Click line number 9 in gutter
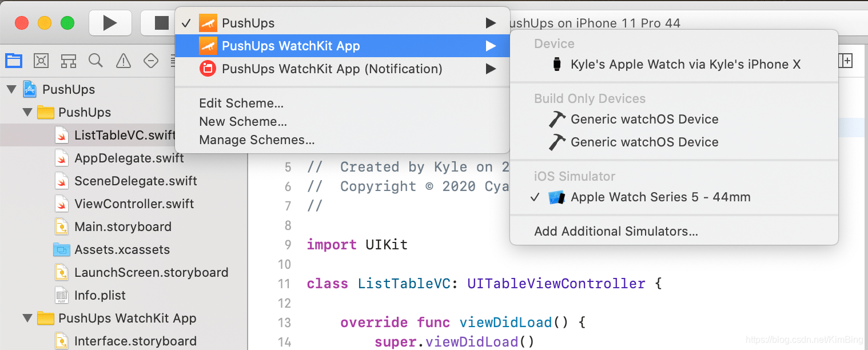The height and width of the screenshot is (350, 868). point(288,245)
